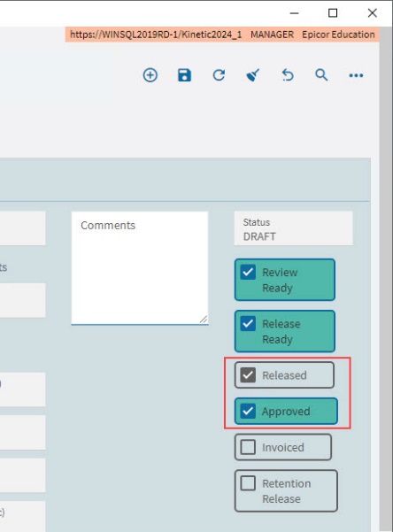Open search with the magnifier icon
This screenshot has height=532, width=393.
tap(321, 75)
